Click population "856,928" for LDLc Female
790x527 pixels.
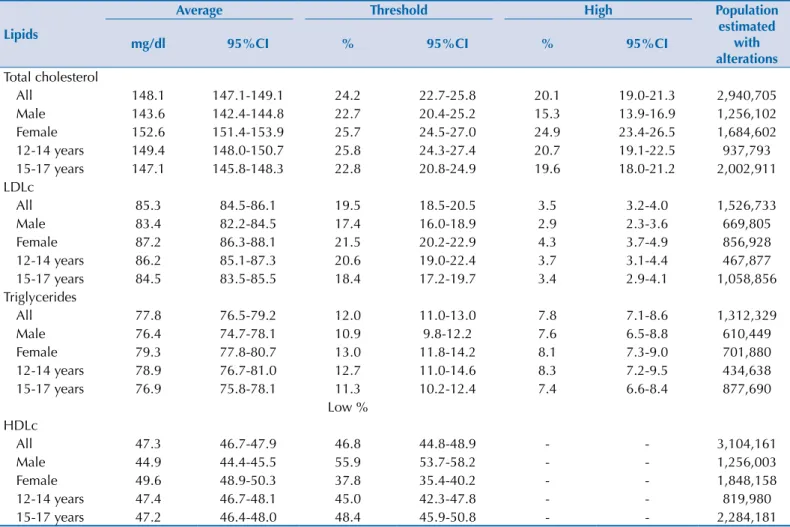(747, 242)
